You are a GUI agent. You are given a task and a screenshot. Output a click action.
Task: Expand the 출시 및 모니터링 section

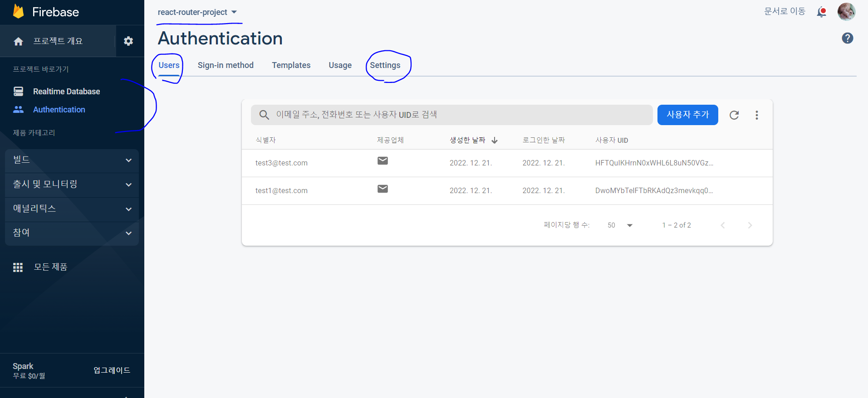(x=72, y=185)
